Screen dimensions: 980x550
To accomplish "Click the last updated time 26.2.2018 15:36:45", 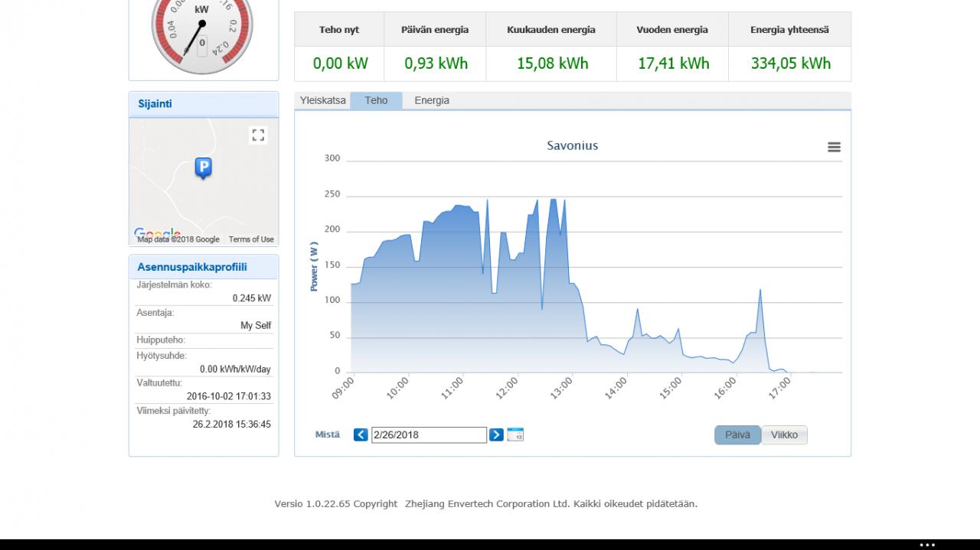I will (x=232, y=425).
